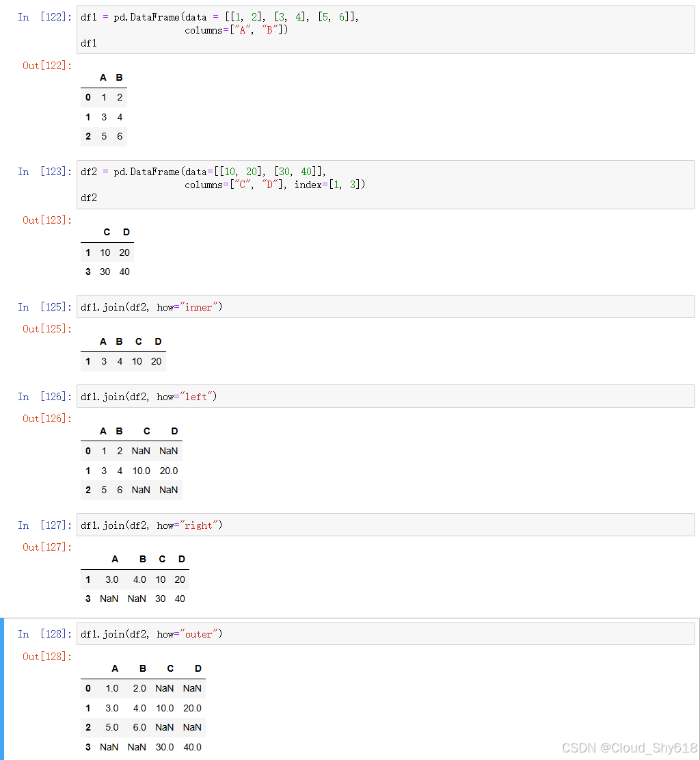This screenshot has height=760, width=700.
Task: Click the "Out[125]:" output prompt
Action: pyautogui.click(x=47, y=328)
